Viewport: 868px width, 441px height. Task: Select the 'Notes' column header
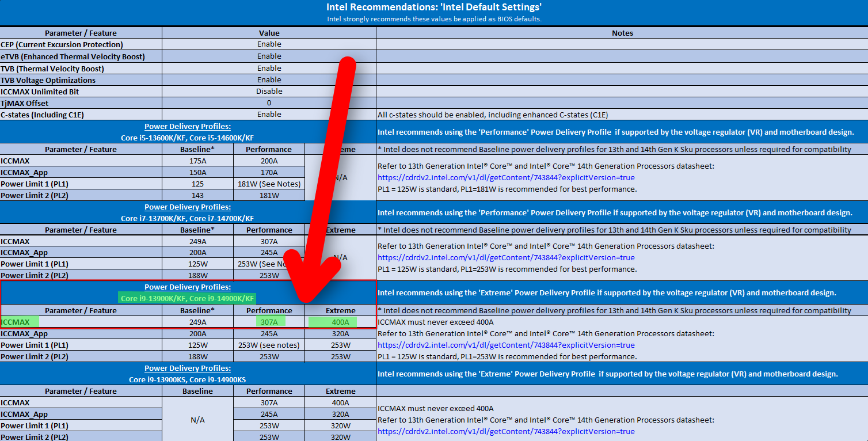622,33
